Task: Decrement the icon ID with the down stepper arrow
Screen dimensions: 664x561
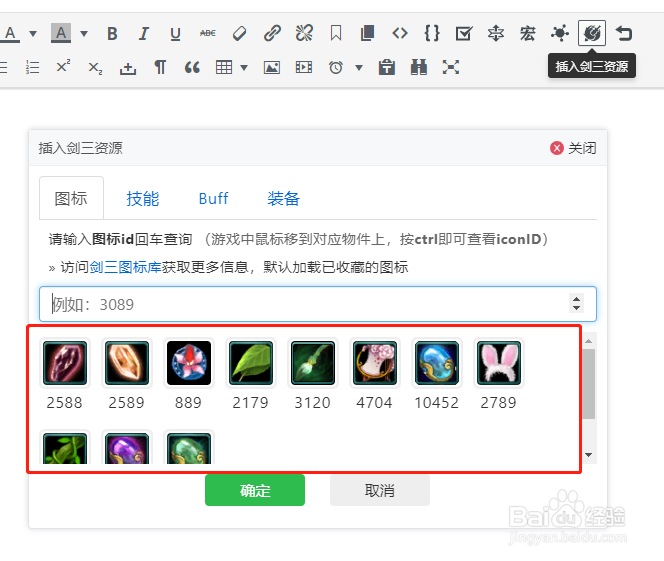Action: click(576, 308)
